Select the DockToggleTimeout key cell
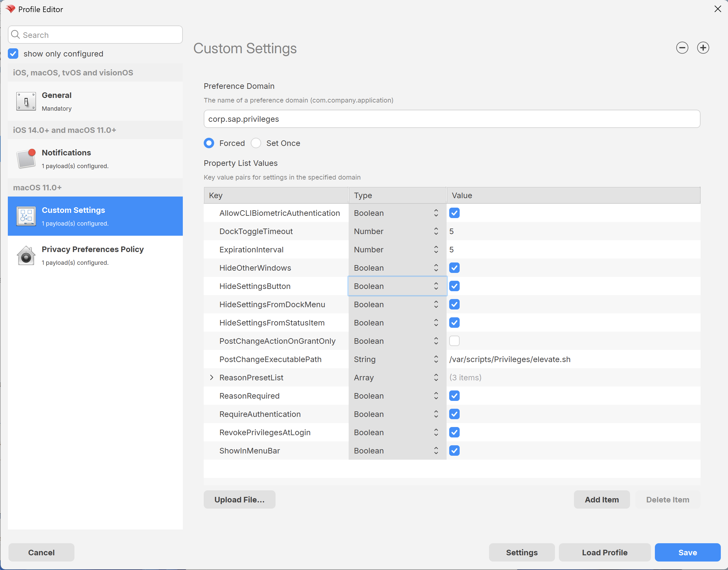Image resolution: width=728 pixels, height=570 pixels. click(x=276, y=231)
